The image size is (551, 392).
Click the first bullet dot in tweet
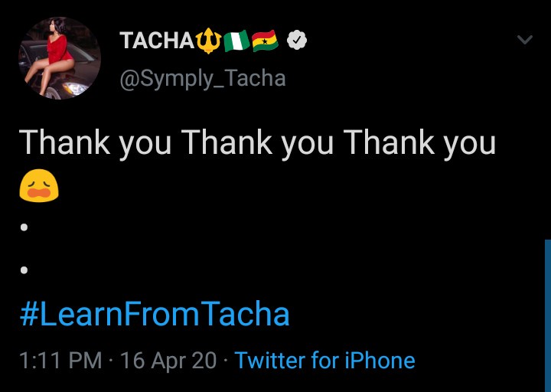pyautogui.click(x=25, y=227)
